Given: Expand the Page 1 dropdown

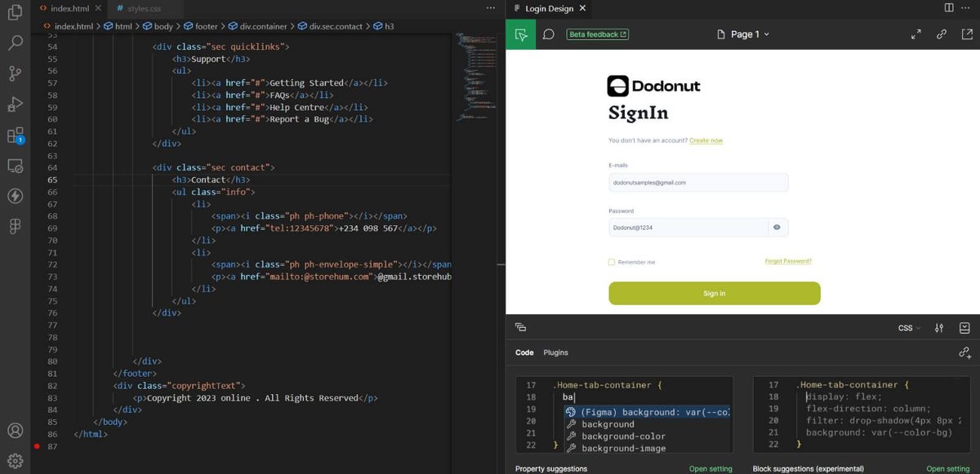Looking at the screenshot, I should tap(743, 34).
